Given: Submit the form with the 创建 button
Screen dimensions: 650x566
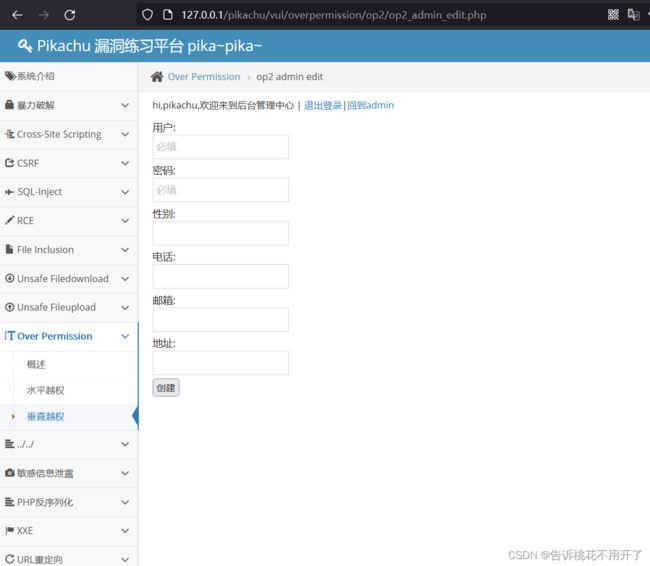Looking at the screenshot, I should (x=166, y=388).
